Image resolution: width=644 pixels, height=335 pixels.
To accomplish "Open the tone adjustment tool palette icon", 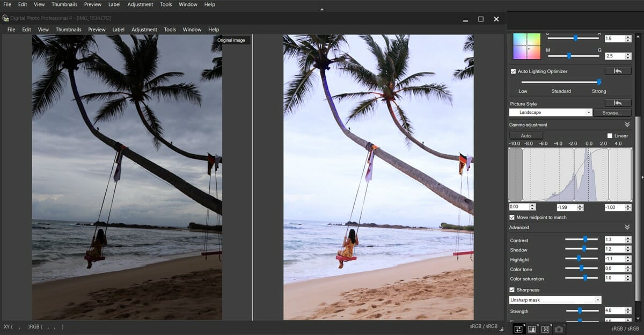I will point(518,329).
